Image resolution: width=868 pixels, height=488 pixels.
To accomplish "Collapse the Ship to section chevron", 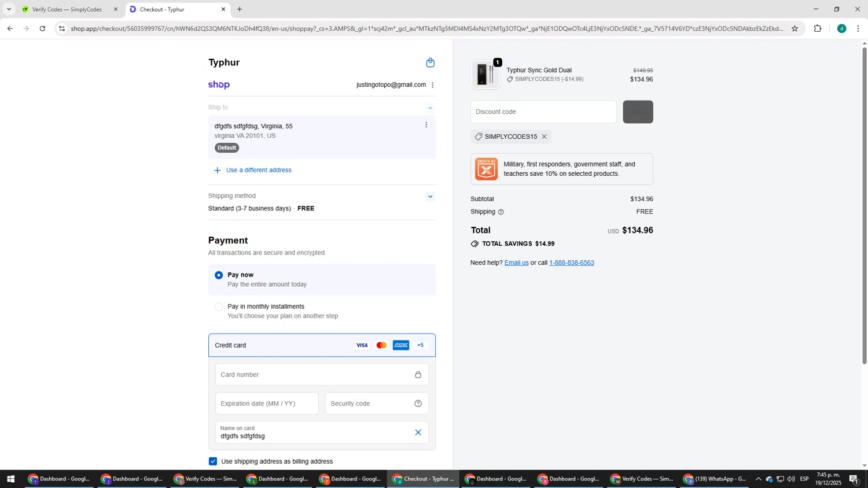I will [430, 108].
